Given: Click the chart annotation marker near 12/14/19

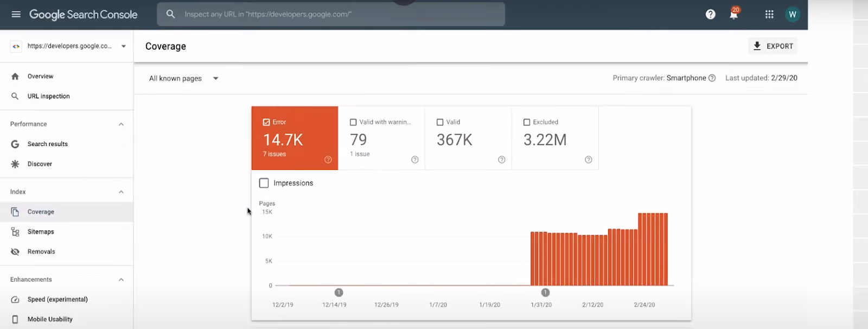Looking at the screenshot, I should 339,293.
